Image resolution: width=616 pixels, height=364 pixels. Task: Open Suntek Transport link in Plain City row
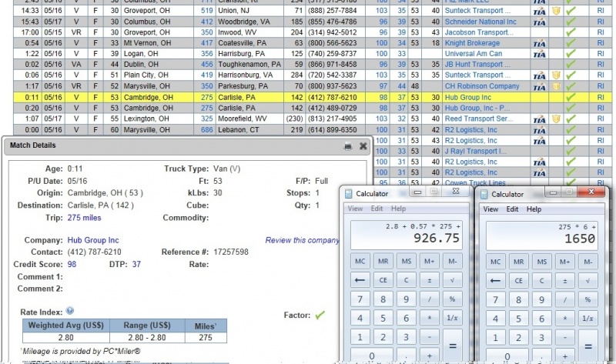click(x=477, y=75)
